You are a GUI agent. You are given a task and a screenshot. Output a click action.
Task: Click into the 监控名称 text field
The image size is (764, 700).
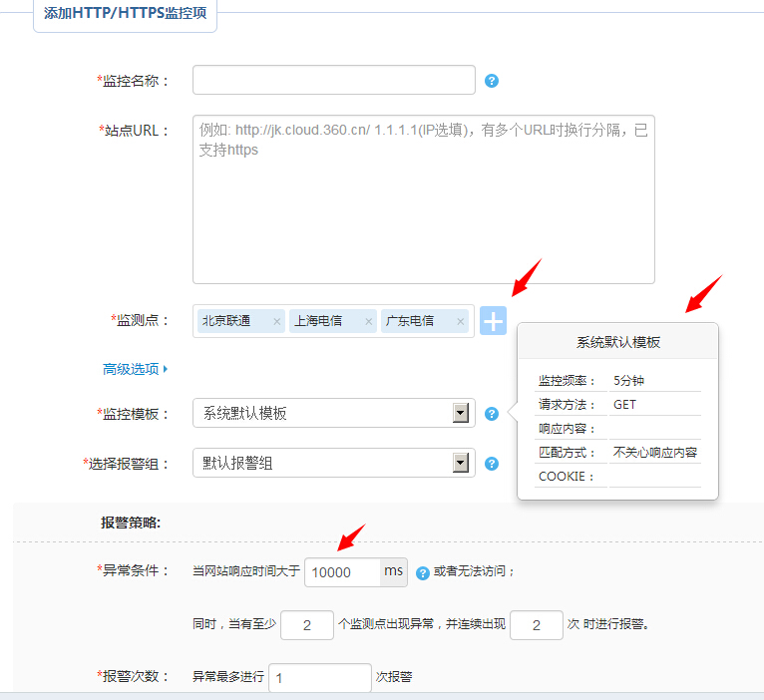click(x=333, y=80)
